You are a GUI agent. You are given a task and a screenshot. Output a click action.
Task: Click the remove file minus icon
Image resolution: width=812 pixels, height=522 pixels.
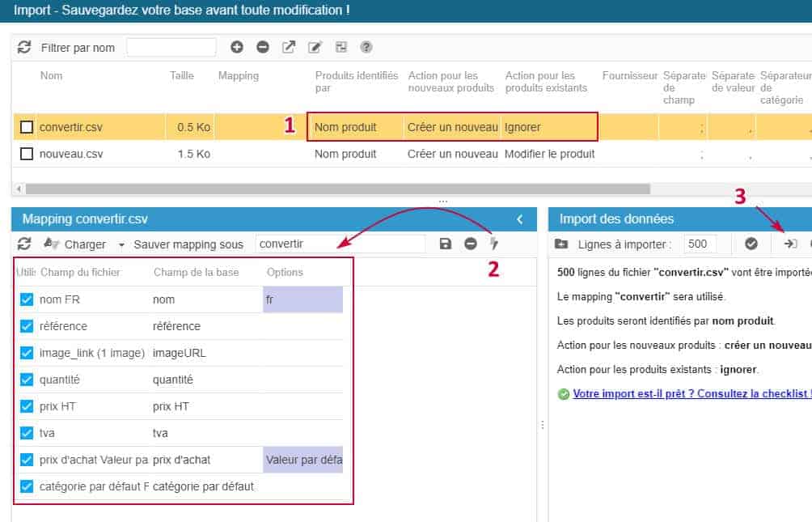[263, 48]
